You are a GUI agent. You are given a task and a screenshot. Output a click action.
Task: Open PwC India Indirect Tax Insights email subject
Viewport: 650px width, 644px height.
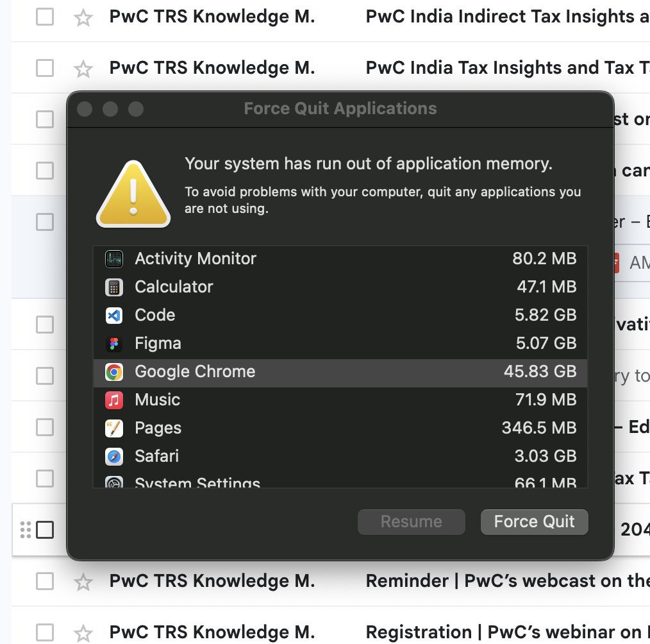pos(508,17)
